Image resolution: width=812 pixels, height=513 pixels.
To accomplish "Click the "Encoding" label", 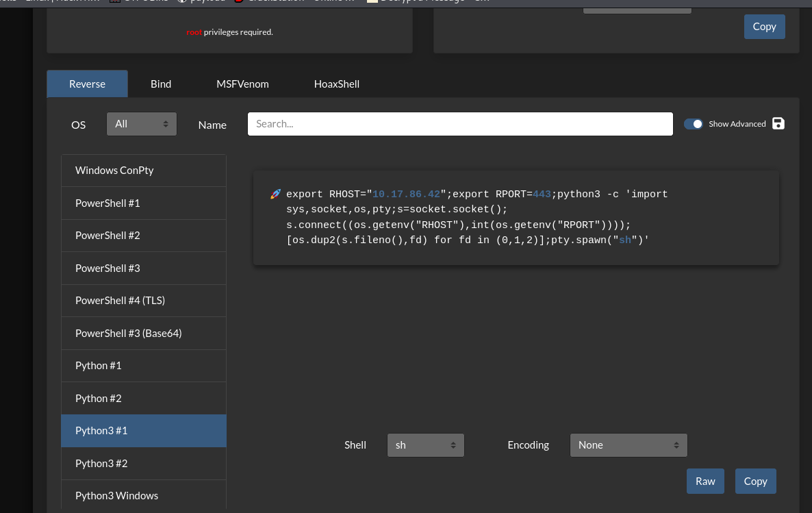I will (x=529, y=445).
